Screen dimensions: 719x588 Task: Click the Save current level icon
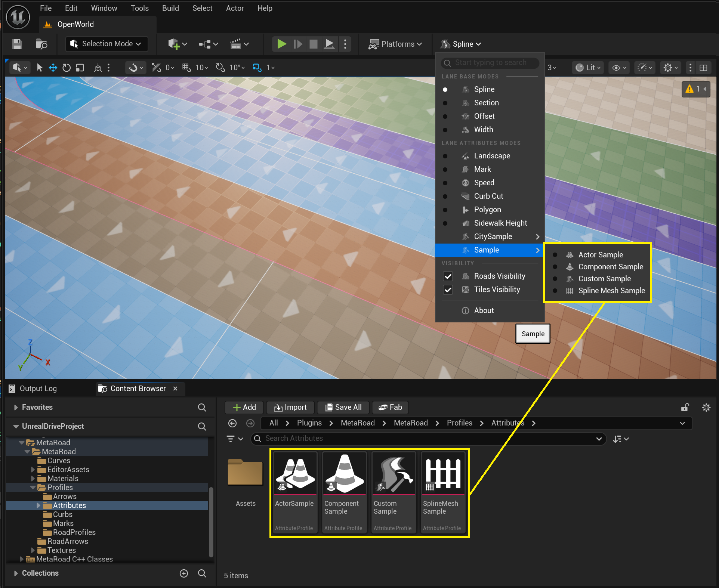[17, 44]
